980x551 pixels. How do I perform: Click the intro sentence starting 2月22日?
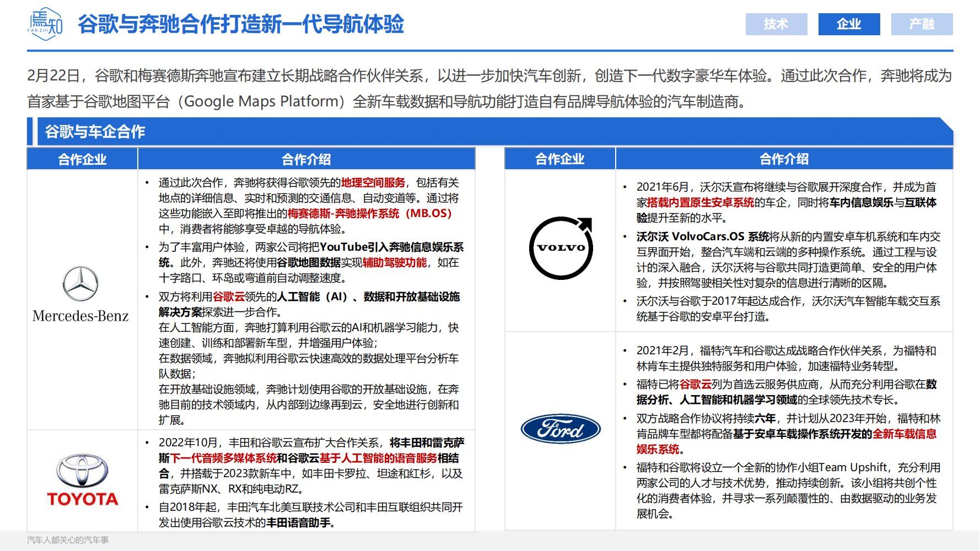pyautogui.click(x=489, y=88)
